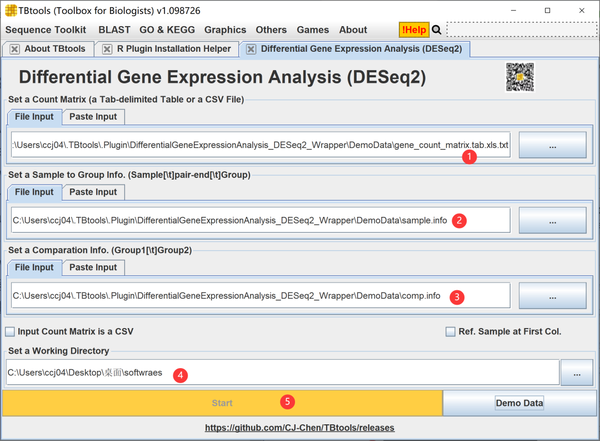Switch count matrix to Paste Input tab

93,117
